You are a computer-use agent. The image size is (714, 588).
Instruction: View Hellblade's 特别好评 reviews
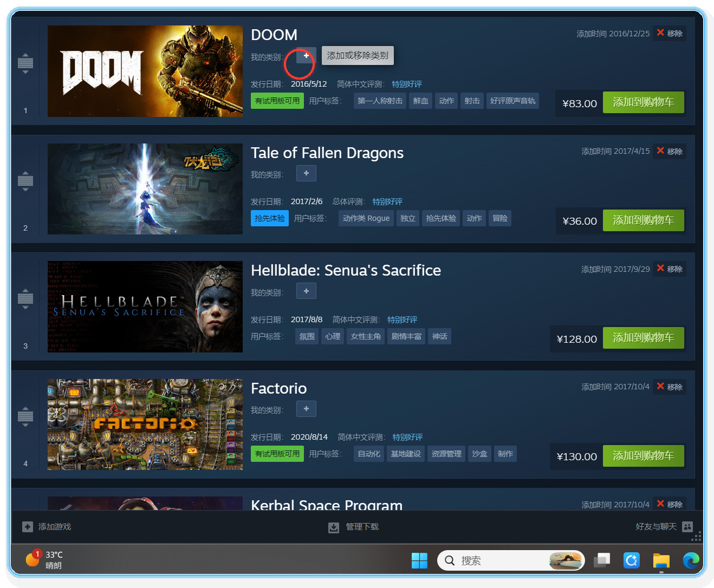pos(403,319)
